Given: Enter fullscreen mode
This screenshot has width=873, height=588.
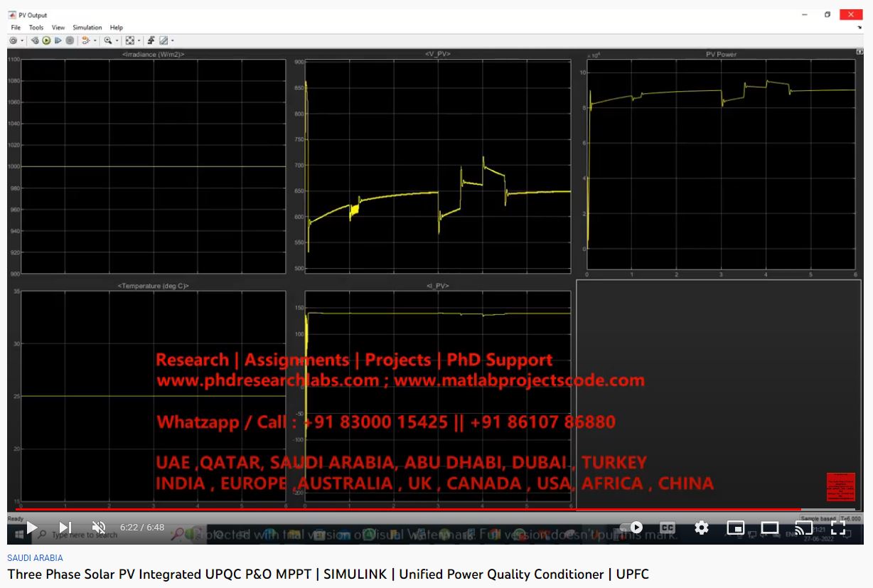Looking at the screenshot, I should point(838,528).
